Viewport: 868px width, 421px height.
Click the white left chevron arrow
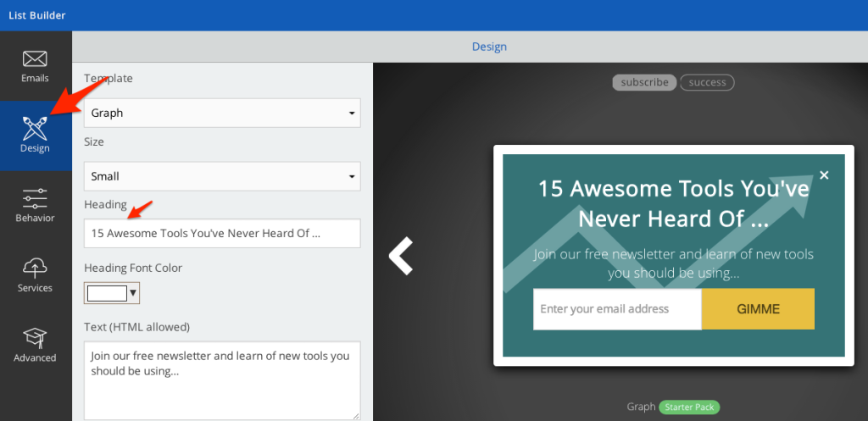pyautogui.click(x=400, y=256)
